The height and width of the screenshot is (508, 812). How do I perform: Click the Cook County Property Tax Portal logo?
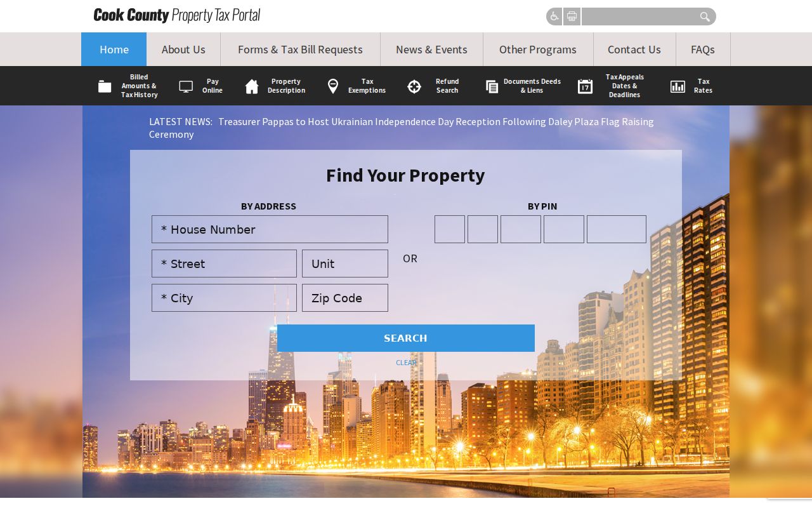[177, 15]
